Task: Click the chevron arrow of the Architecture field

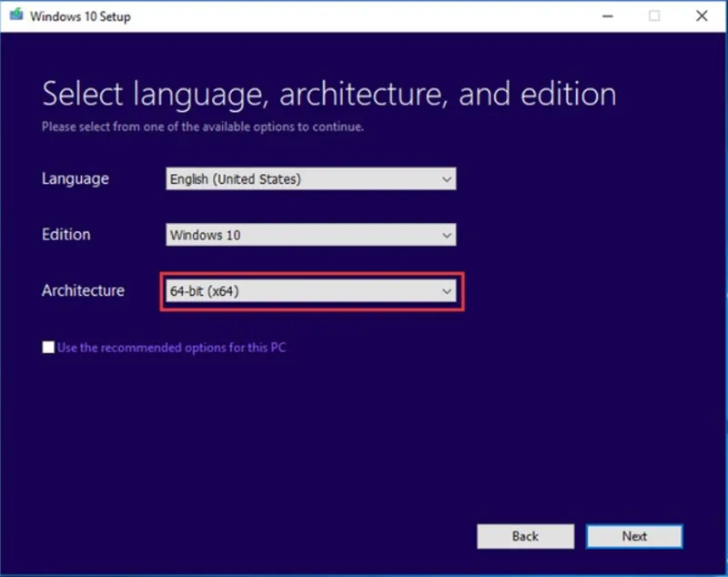Action: pos(446,291)
